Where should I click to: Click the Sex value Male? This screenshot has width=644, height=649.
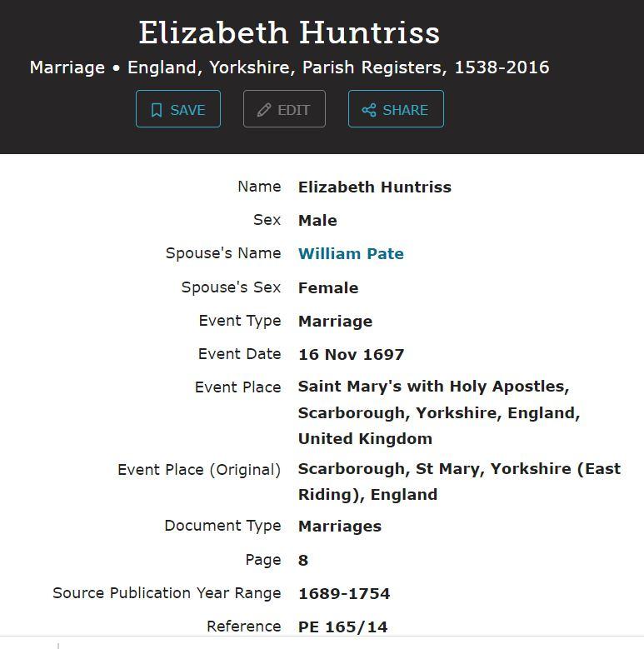pos(317,221)
